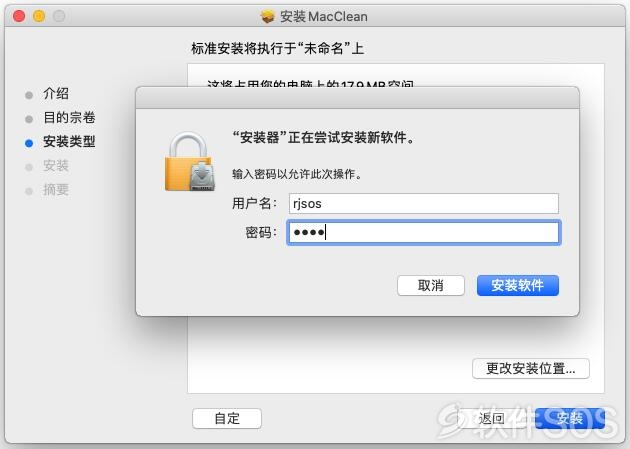Image resolution: width=630 pixels, height=449 pixels.
Task: Select the 目的宗卷 sidebar label
Action: 69,117
